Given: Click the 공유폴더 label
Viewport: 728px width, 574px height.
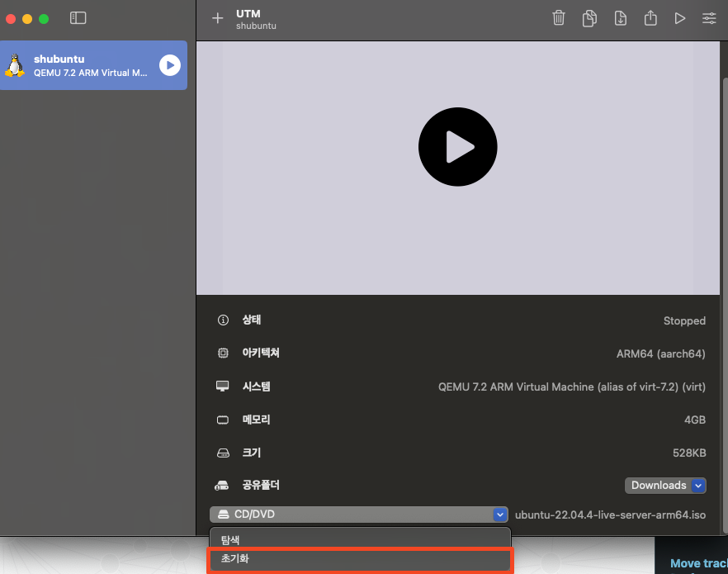Looking at the screenshot, I should 261,486.
